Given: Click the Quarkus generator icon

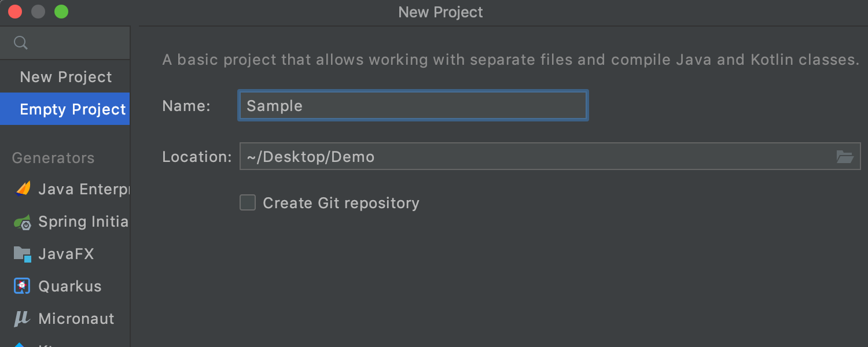Looking at the screenshot, I should pyautogui.click(x=23, y=286).
